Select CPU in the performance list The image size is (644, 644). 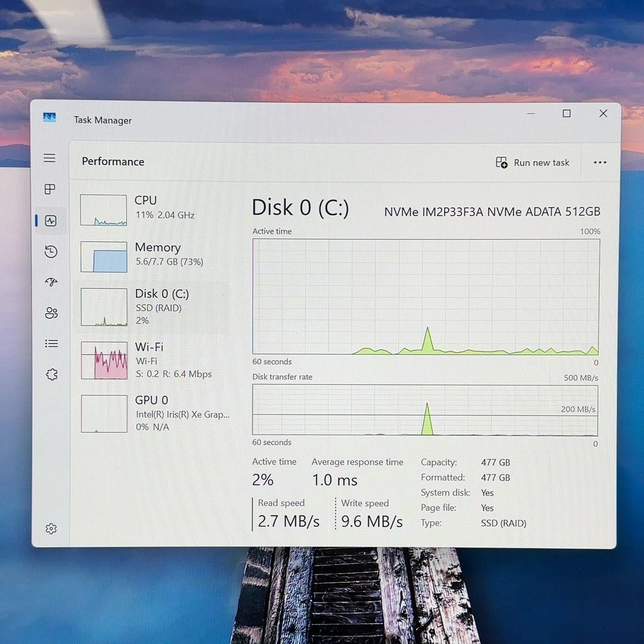point(156,210)
